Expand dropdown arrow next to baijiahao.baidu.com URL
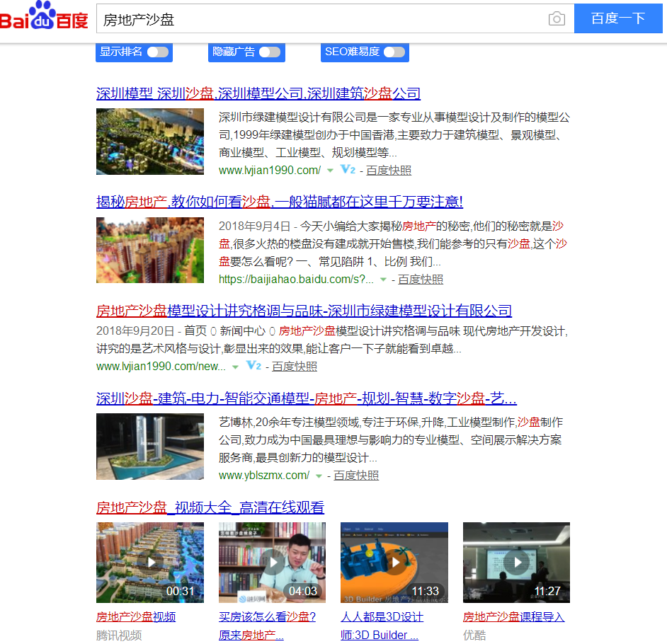667x644 pixels. click(x=383, y=280)
